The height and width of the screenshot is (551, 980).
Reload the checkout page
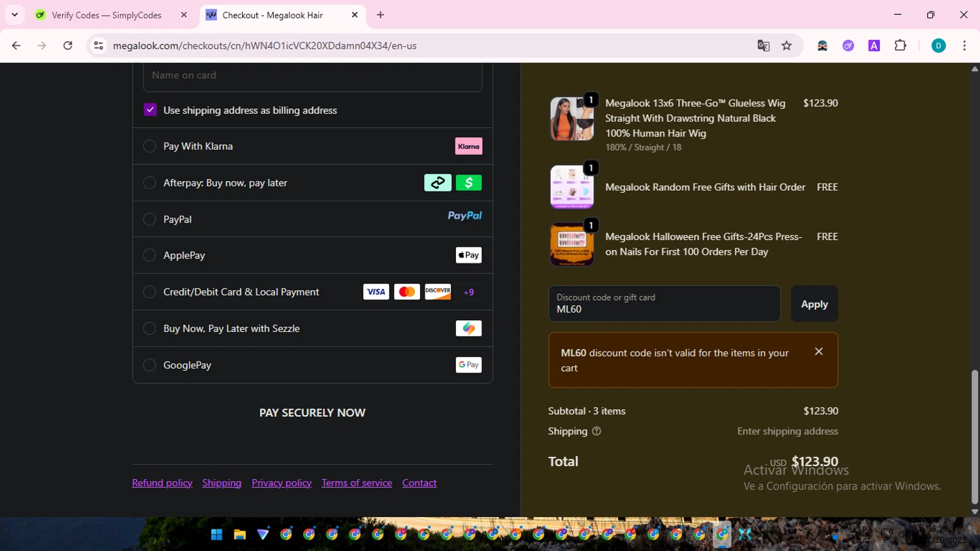(x=68, y=46)
